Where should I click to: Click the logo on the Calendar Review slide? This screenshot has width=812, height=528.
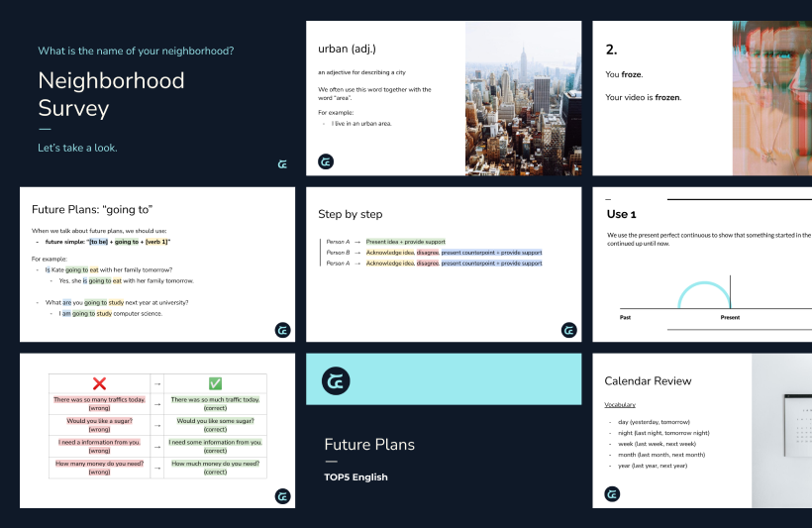tap(612, 494)
